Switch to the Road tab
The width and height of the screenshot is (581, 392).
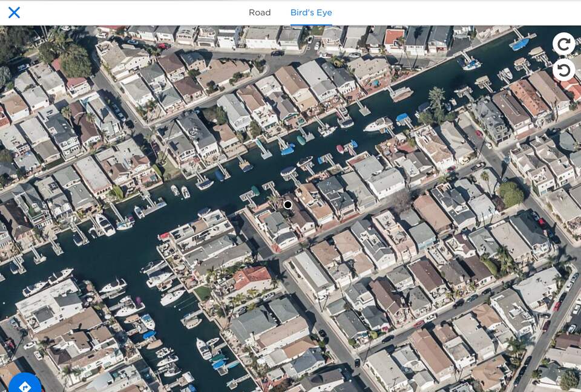[260, 12]
